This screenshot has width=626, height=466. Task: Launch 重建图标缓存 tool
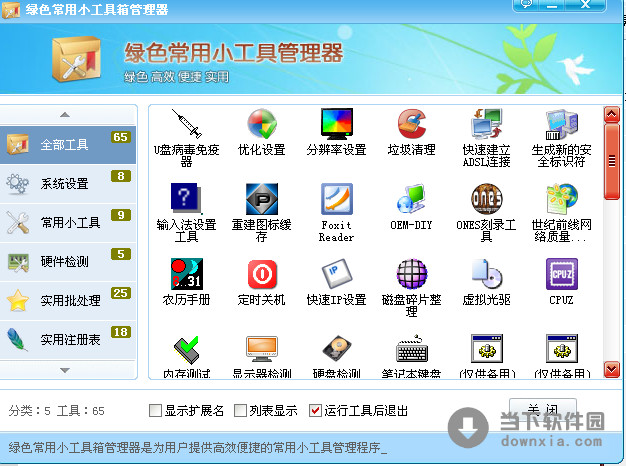tap(261, 212)
